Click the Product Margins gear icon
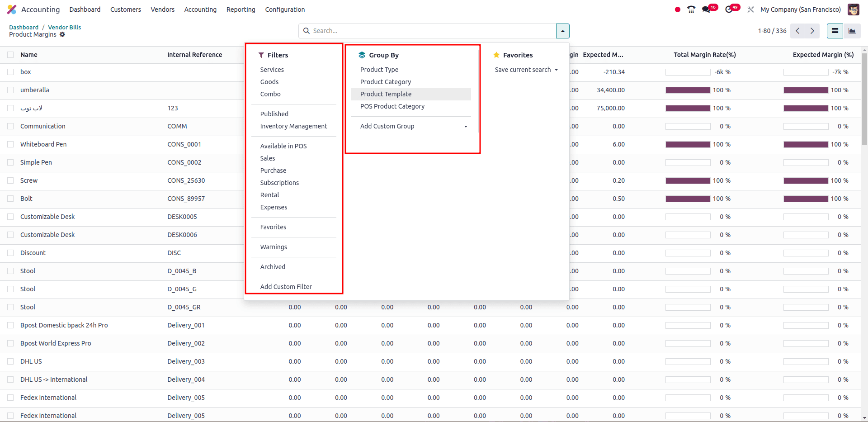The image size is (868, 422). pos(62,34)
